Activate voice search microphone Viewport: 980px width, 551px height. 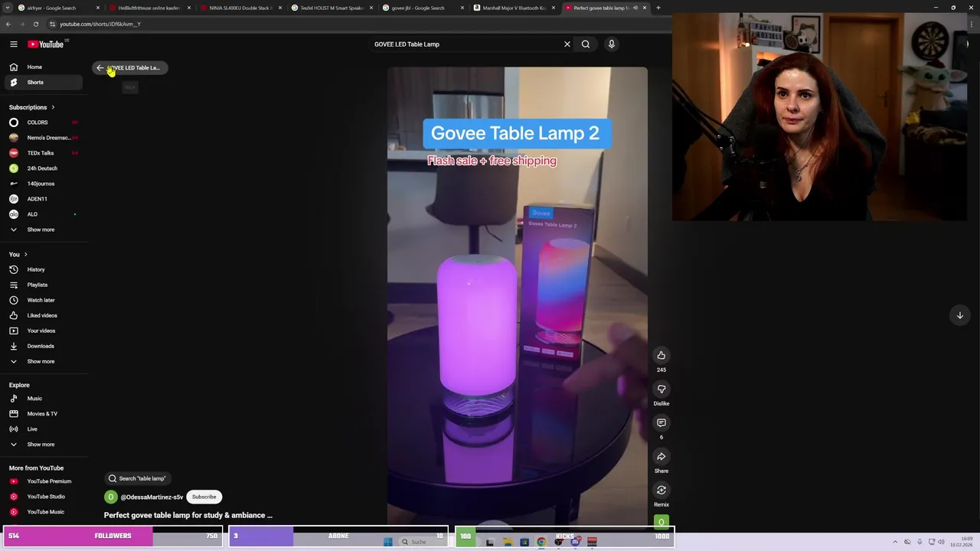point(611,44)
